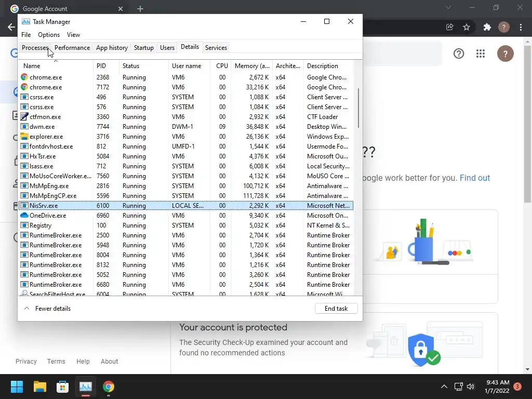Open the Chrome extensions puzzle icon
The image size is (532, 399).
[x=487, y=27]
